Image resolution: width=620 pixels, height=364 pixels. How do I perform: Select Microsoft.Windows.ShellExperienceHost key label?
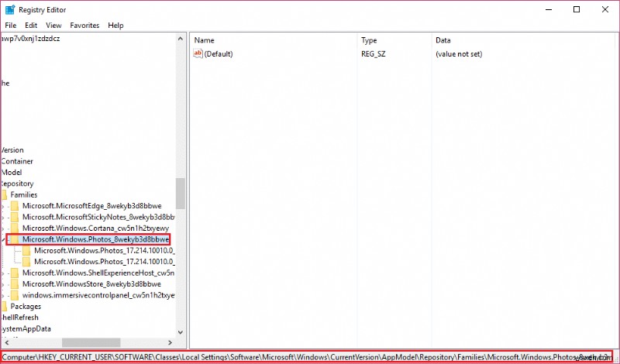point(98,273)
